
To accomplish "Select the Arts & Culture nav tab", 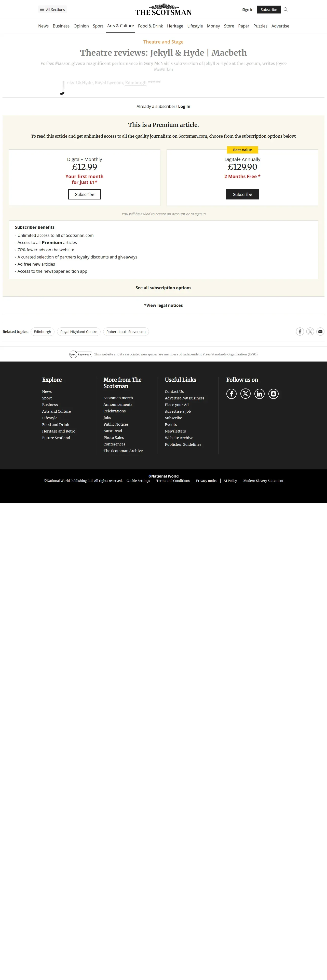I will tap(120, 26).
